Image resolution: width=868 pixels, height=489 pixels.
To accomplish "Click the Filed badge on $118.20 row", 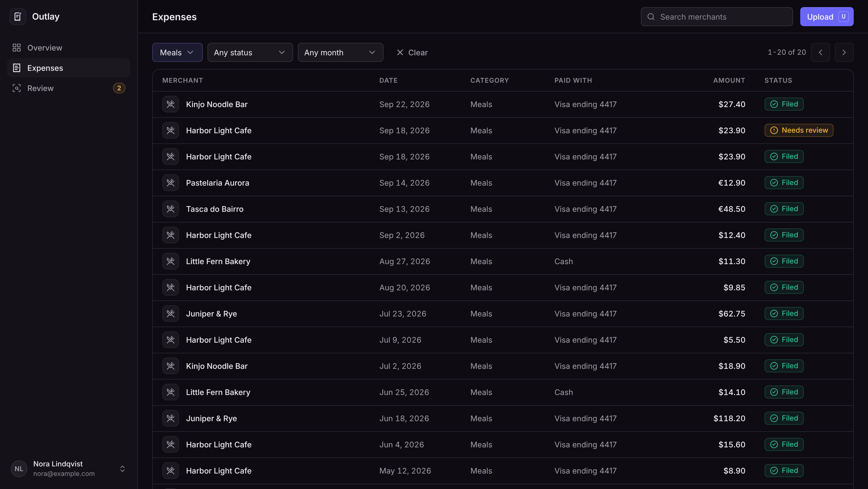I will click(784, 418).
